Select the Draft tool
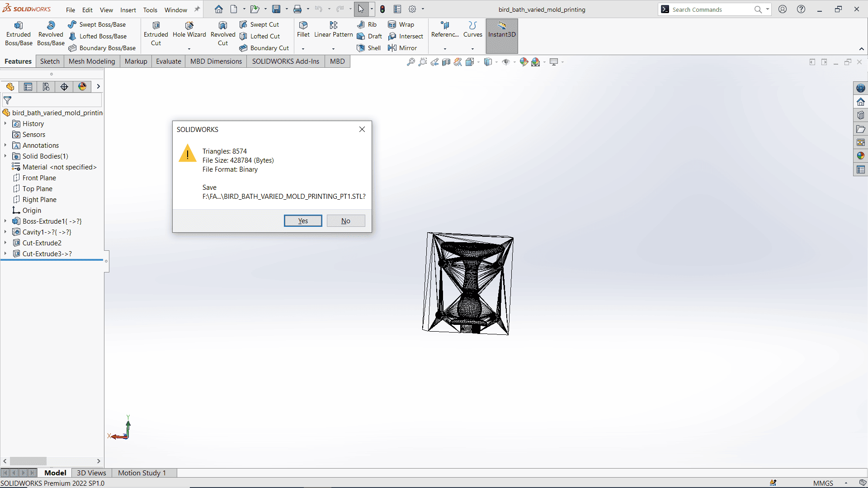This screenshot has width=868, height=488. (369, 36)
